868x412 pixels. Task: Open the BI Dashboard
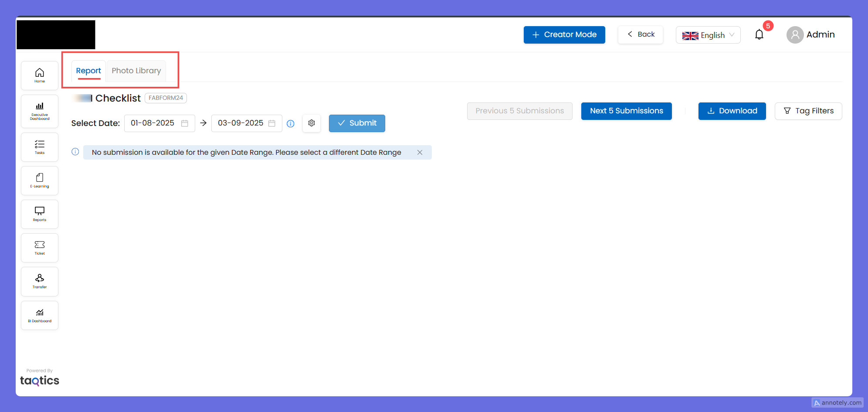[x=40, y=315]
